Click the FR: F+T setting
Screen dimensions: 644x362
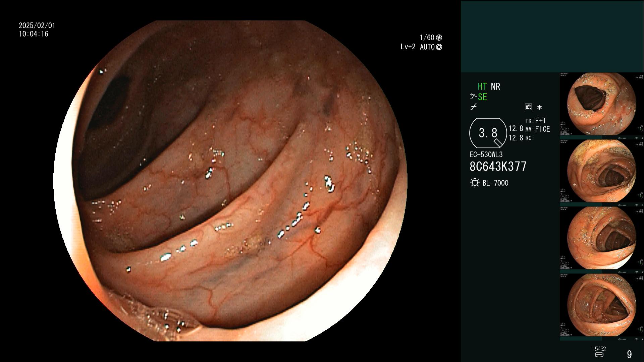(x=536, y=121)
